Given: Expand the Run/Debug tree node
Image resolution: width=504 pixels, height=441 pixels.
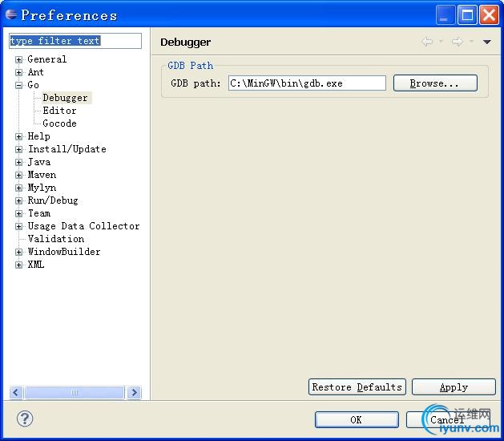Looking at the screenshot, I should [18, 200].
